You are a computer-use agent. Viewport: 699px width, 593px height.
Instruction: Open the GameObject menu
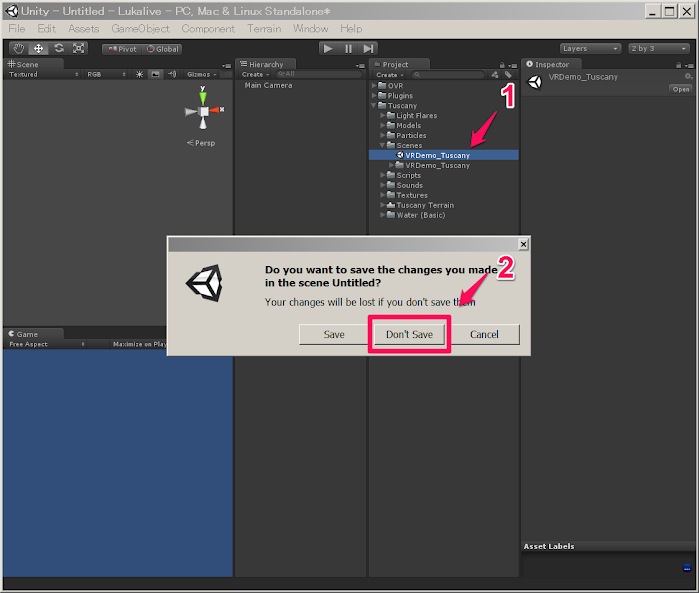pyautogui.click(x=140, y=29)
